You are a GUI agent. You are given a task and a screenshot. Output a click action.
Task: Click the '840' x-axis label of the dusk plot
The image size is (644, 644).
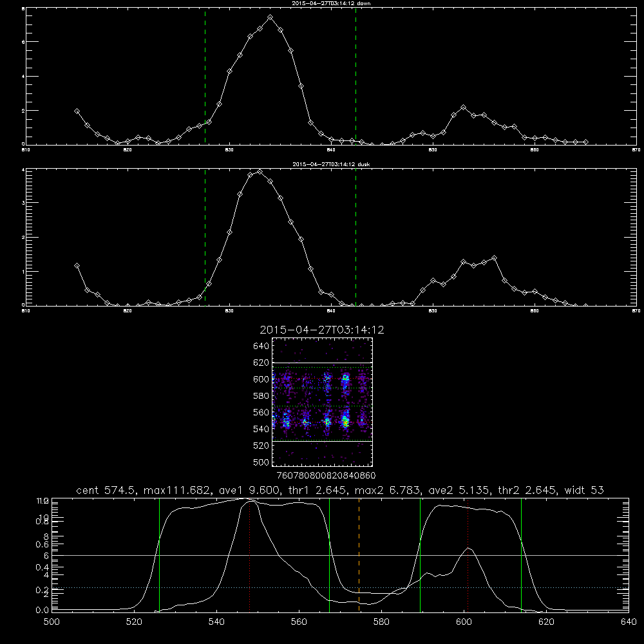(x=331, y=311)
